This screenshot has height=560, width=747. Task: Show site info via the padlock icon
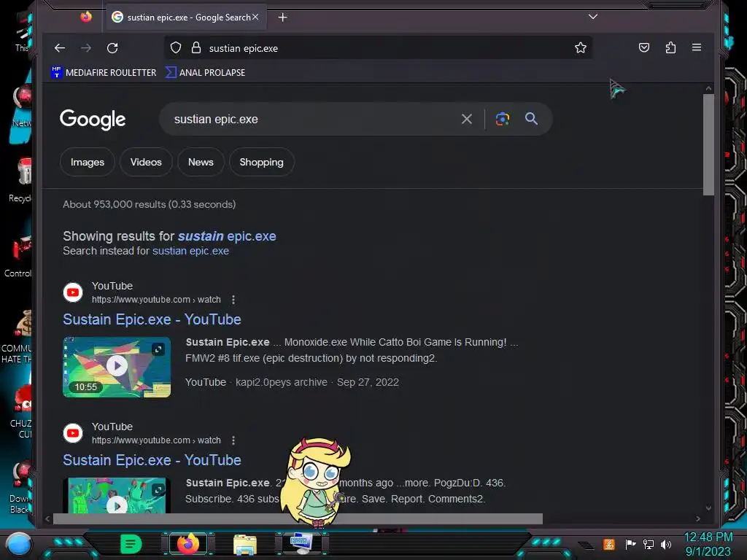pos(196,47)
